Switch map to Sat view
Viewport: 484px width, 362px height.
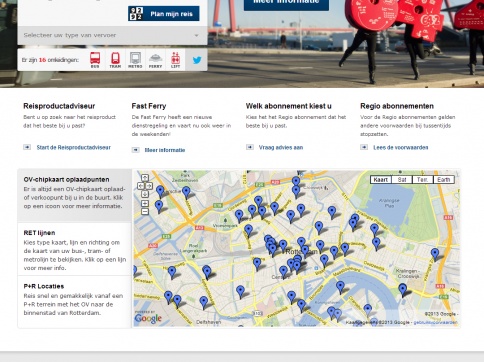402,180
